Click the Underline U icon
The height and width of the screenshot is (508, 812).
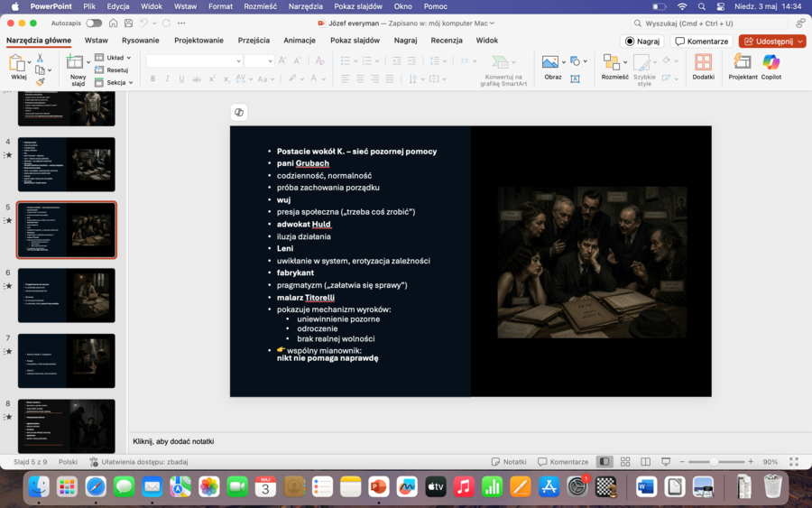tap(181, 79)
